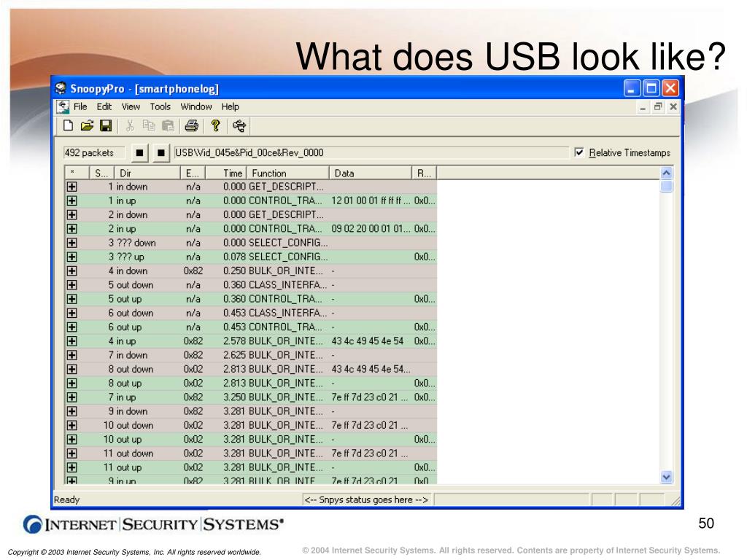Viewport: 747px width, 560px height.
Task: Expand packet row 7 in up at 3.250
Action: click(x=72, y=397)
